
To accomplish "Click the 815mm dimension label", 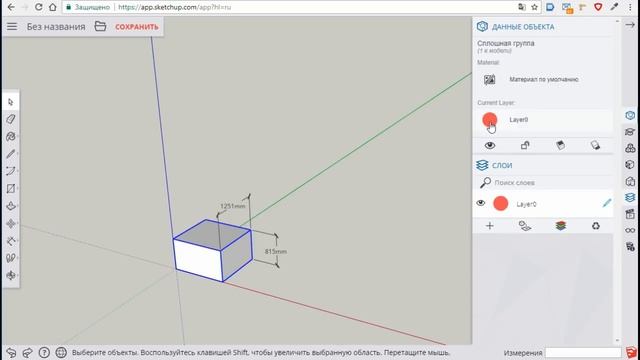I will point(276,251).
